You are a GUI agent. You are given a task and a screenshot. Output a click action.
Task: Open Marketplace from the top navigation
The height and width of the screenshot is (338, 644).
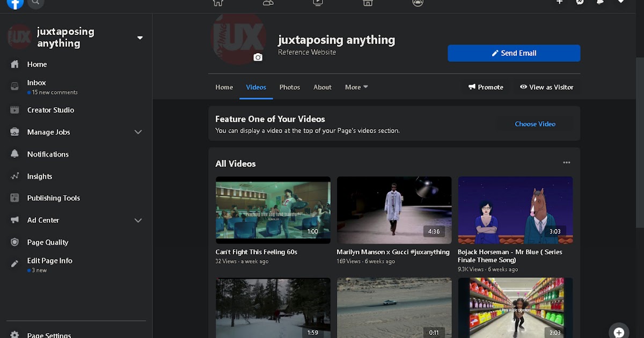[368, 3]
